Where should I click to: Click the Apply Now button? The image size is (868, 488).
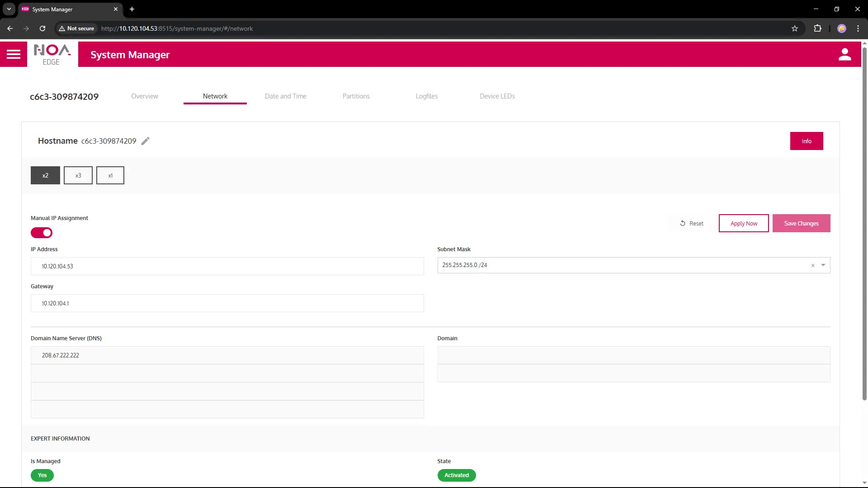(x=743, y=223)
